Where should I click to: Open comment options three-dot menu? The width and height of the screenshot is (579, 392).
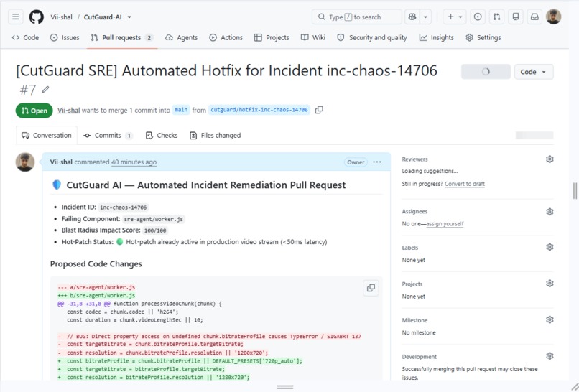coord(377,162)
